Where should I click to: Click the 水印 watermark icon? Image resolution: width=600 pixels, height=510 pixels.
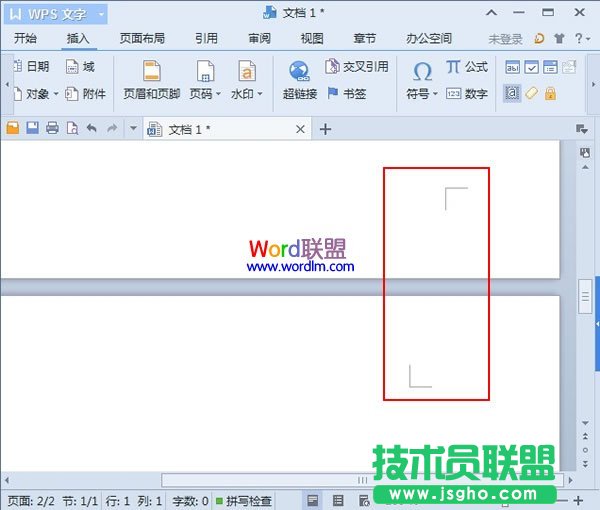(x=247, y=72)
